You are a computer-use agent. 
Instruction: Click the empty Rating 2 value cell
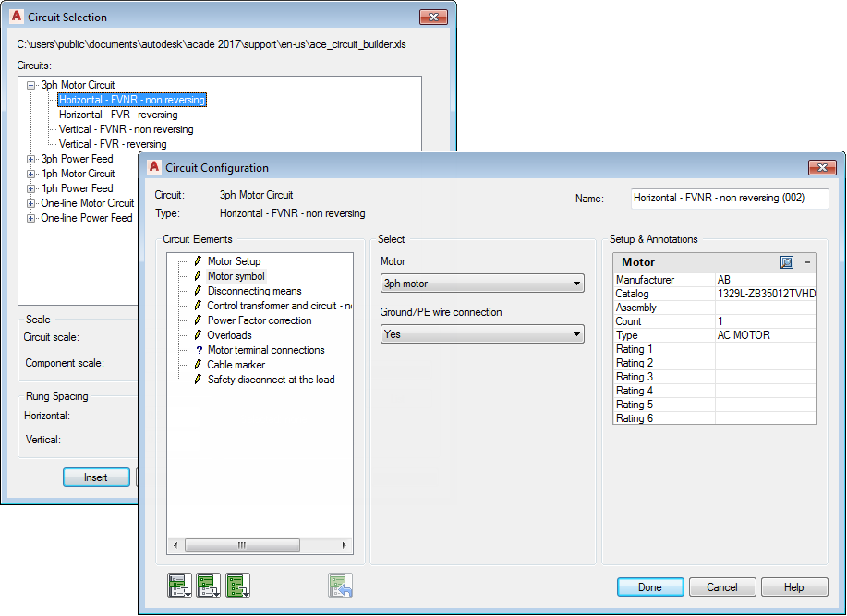(x=766, y=363)
